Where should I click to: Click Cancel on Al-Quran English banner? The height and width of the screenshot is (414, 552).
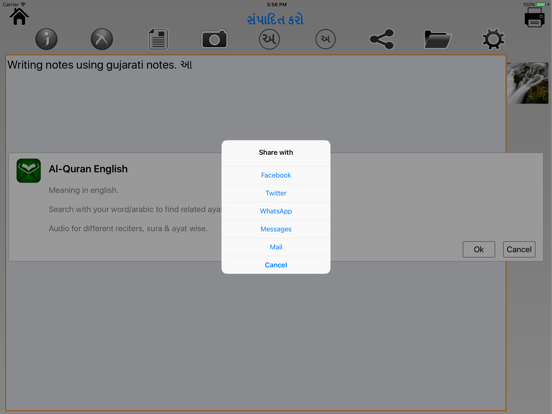519,249
